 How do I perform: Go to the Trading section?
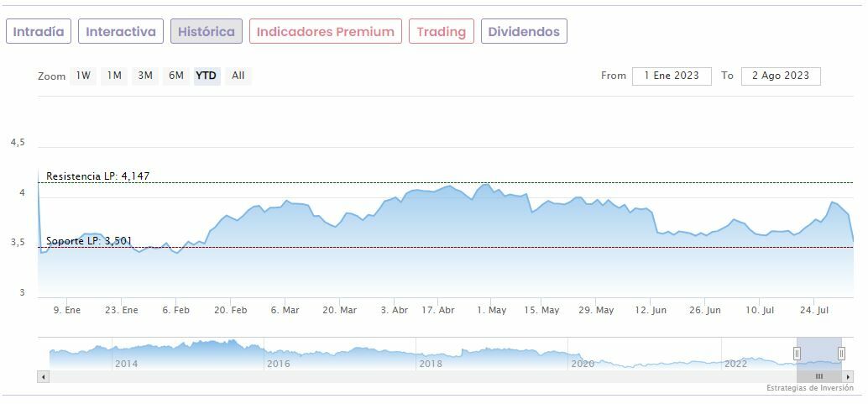441,32
